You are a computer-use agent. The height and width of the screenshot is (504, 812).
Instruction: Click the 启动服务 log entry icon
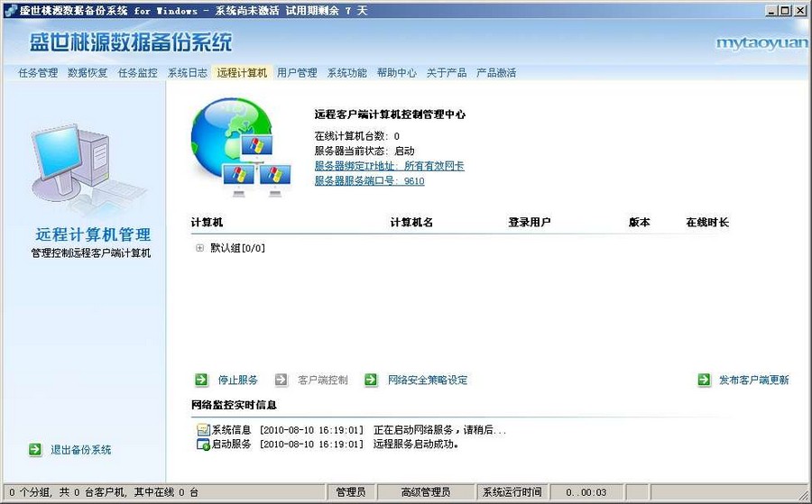point(202,444)
